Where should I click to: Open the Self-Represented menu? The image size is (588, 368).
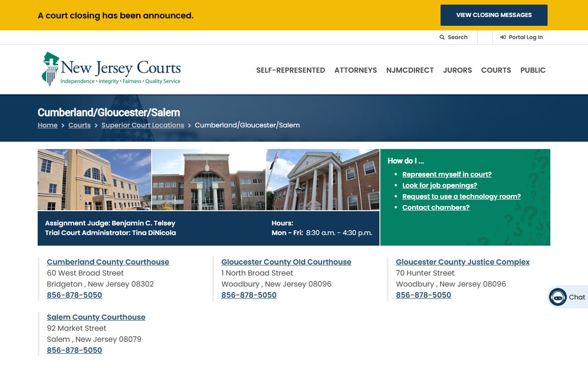(x=291, y=70)
